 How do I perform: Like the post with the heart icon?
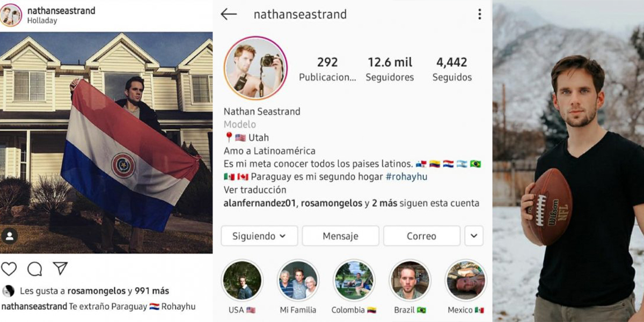click(x=9, y=269)
